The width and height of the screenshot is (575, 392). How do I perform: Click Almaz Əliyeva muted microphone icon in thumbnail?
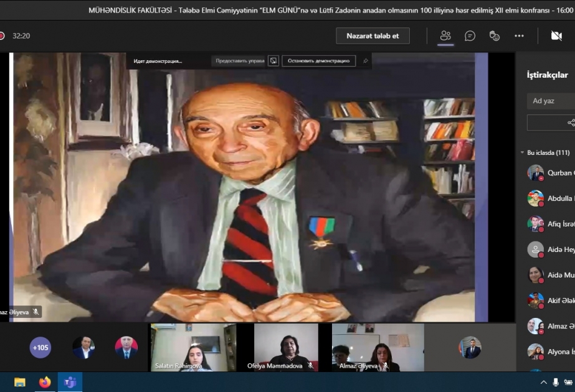(x=385, y=366)
